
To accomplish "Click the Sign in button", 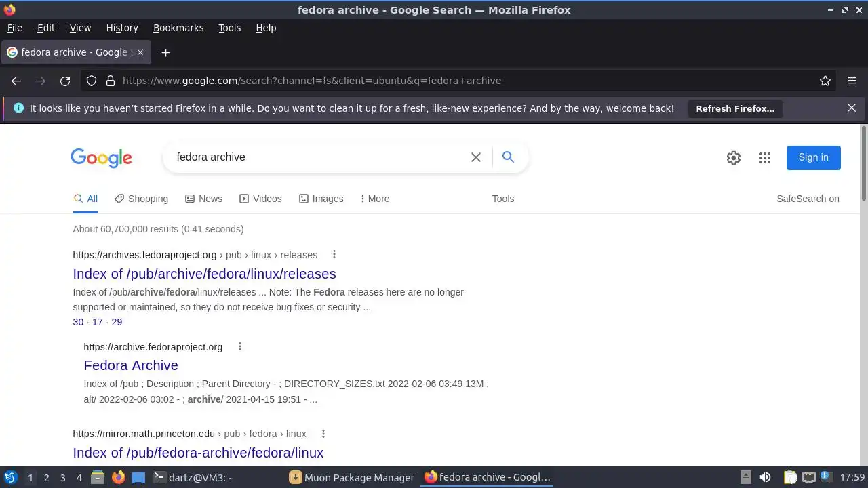I will point(813,157).
